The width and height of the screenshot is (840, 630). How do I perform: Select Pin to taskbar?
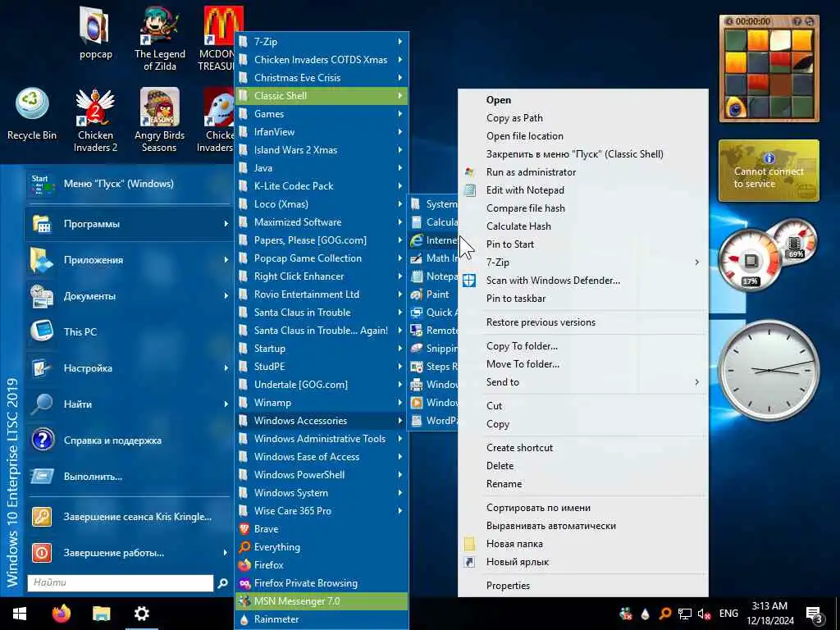pyautogui.click(x=583, y=299)
